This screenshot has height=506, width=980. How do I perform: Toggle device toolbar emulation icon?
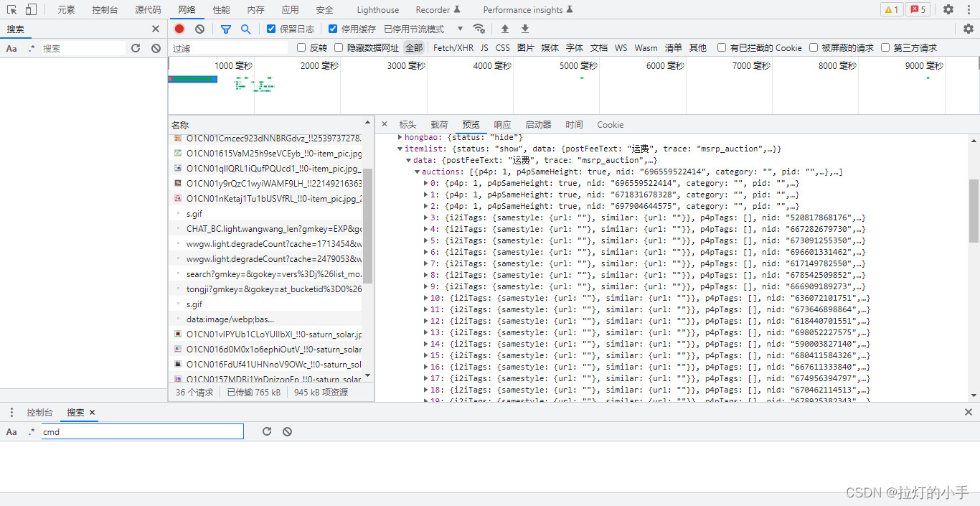(31, 9)
